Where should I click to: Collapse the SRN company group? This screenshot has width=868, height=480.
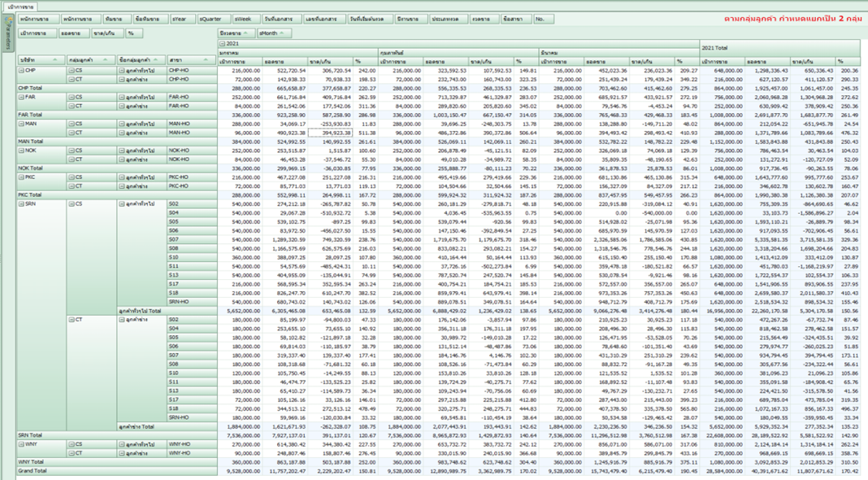point(22,203)
